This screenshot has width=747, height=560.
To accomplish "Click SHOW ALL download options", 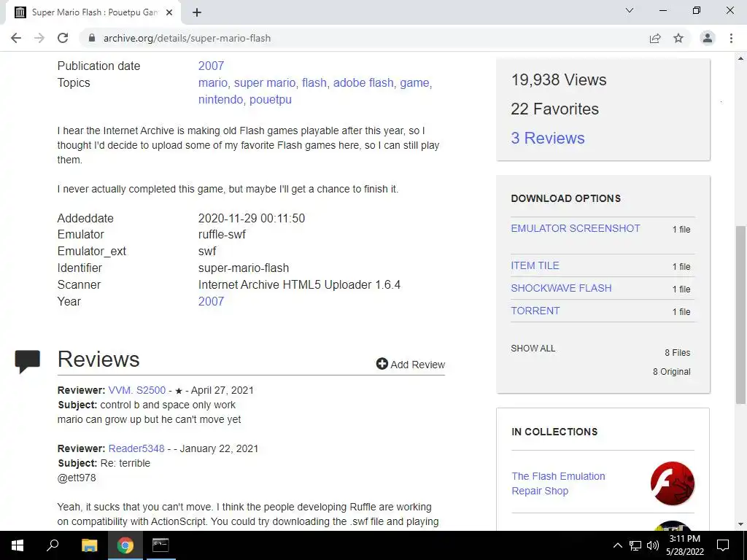I will pyautogui.click(x=533, y=348).
